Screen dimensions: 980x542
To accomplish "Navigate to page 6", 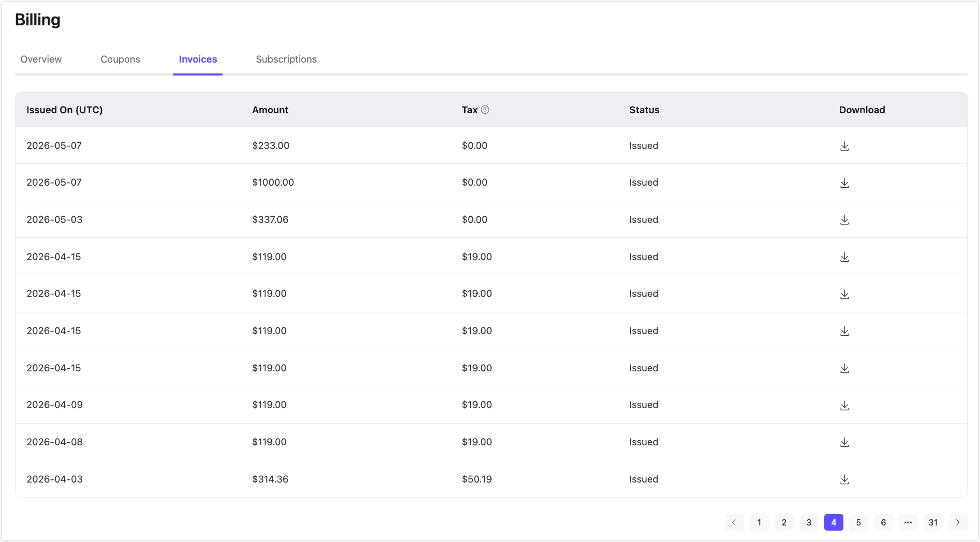I will (x=883, y=522).
